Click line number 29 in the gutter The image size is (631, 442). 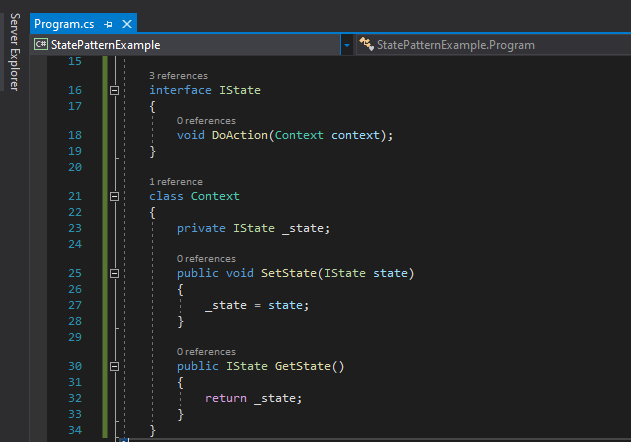[75, 337]
